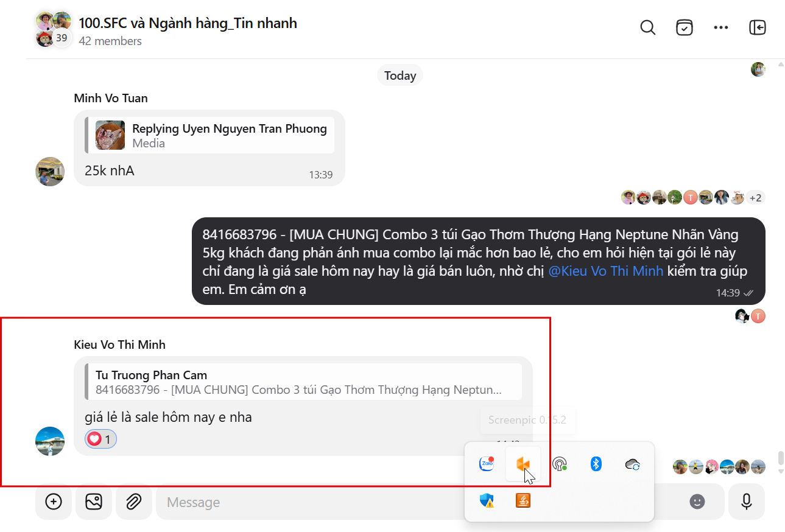Click the orange Screenpic tray icon
This screenshot has height=532, width=785.
point(523,464)
